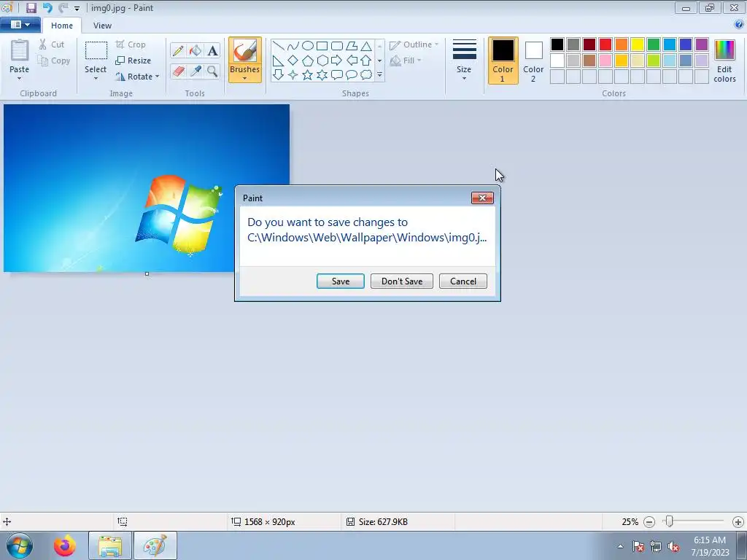747x560 pixels.
Task: Open the Customize Quick Access Toolbar arrow
Action: point(77,8)
